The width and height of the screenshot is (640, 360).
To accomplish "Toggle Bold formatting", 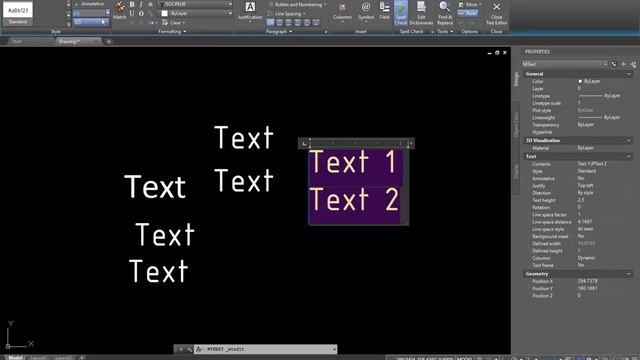I will pos(132,4).
